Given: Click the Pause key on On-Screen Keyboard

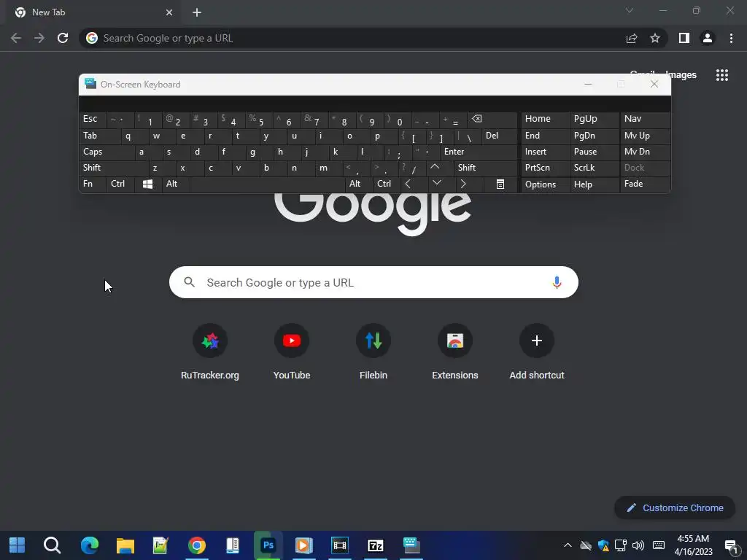Looking at the screenshot, I should (x=594, y=152).
